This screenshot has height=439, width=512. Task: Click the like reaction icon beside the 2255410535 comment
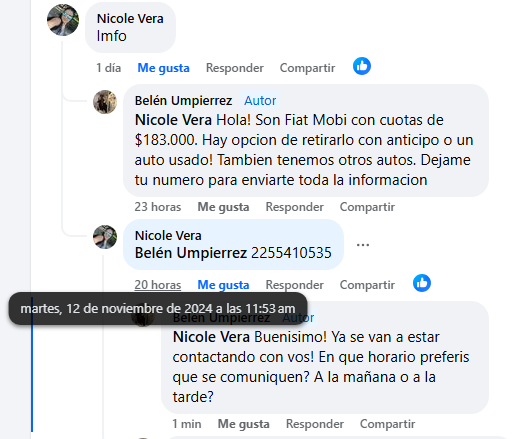pos(422,283)
